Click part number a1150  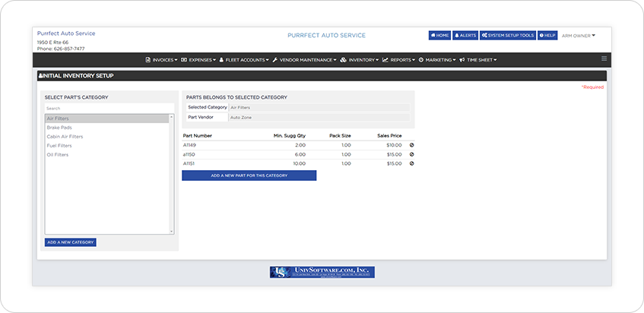click(189, 154)
